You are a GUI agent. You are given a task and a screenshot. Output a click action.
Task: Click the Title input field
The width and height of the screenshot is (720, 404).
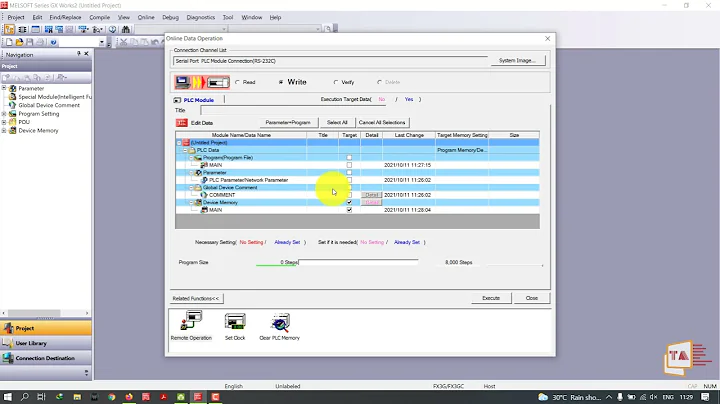293,110
